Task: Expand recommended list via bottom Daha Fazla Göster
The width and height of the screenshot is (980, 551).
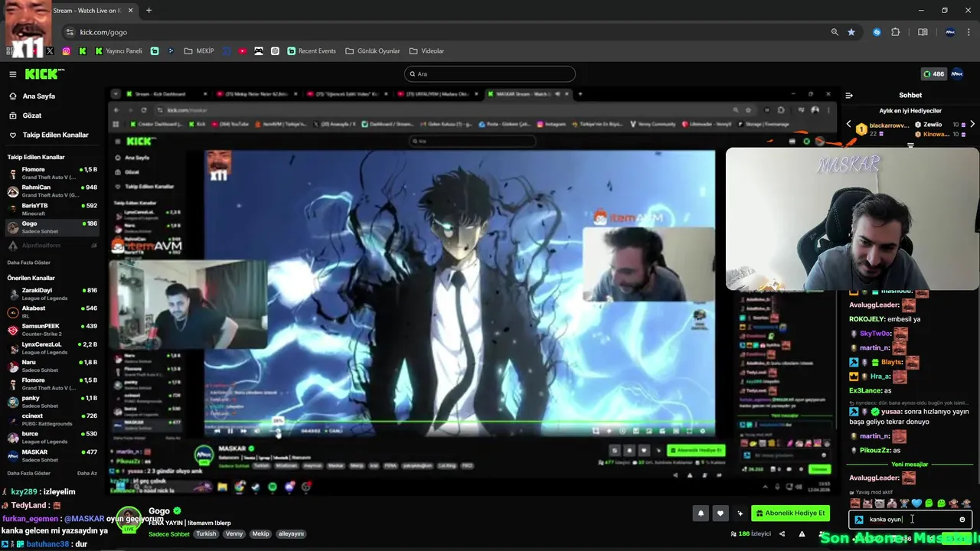Action: pos(29,473)
